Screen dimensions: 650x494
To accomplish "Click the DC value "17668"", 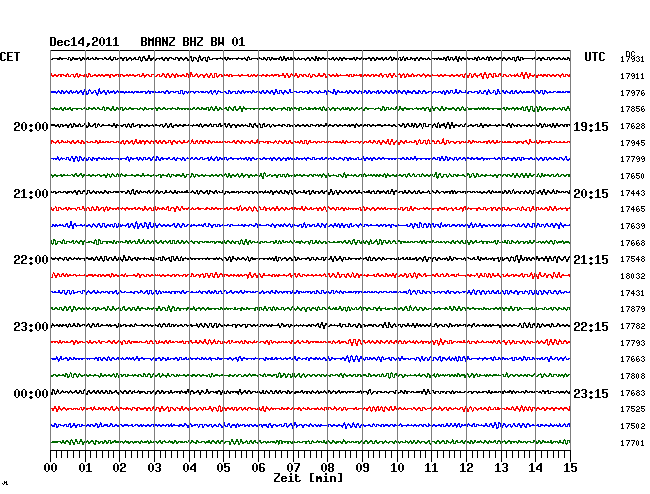I will [633, 243].
